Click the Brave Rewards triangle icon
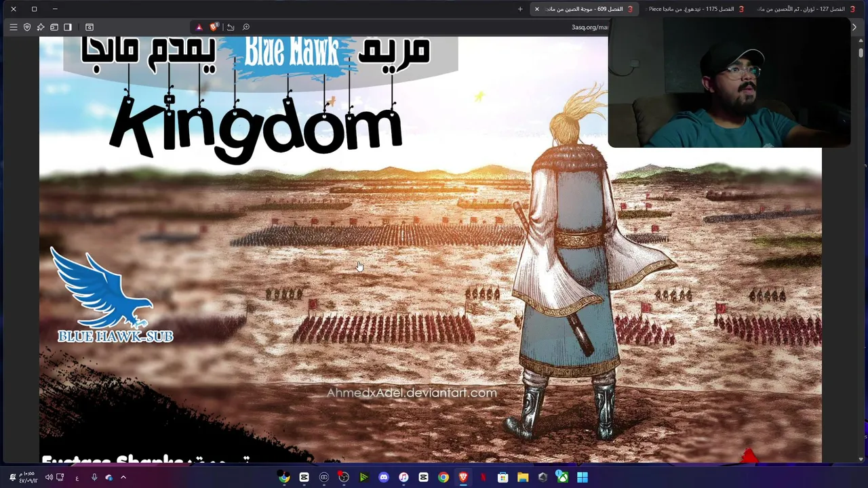This screenshot has width=868, height=488. point(199,27)
